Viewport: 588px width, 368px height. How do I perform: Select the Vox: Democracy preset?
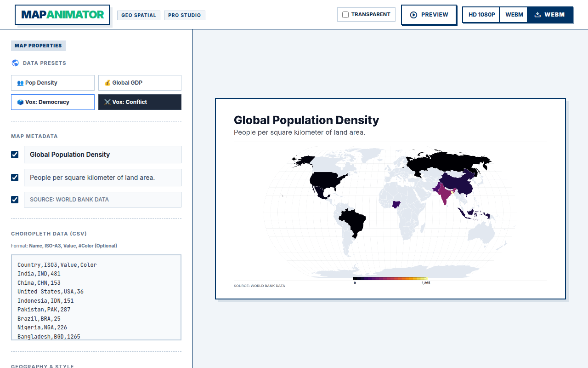tap(53, 102)
